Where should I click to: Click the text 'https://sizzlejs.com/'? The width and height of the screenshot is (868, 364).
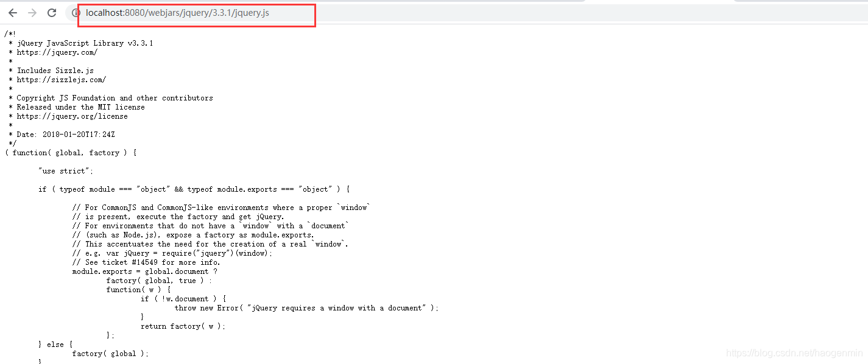tap(61, 80)
